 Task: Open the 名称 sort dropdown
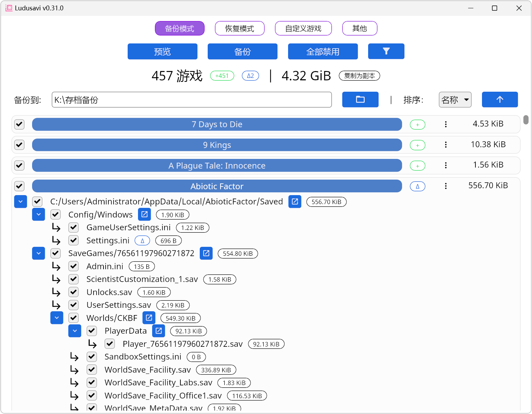455,100
